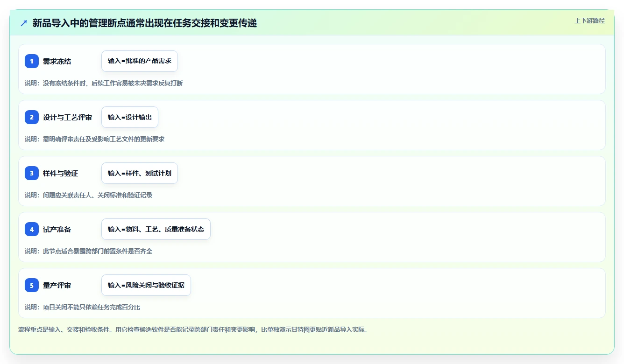This screenshot has width=624, height=364.
Task: Click the 试产准备 step title
Action: pos(57,230)
